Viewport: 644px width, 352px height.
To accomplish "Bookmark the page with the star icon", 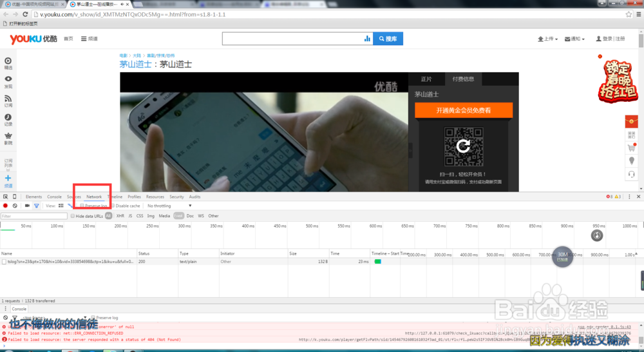I will tap(629, 14).
